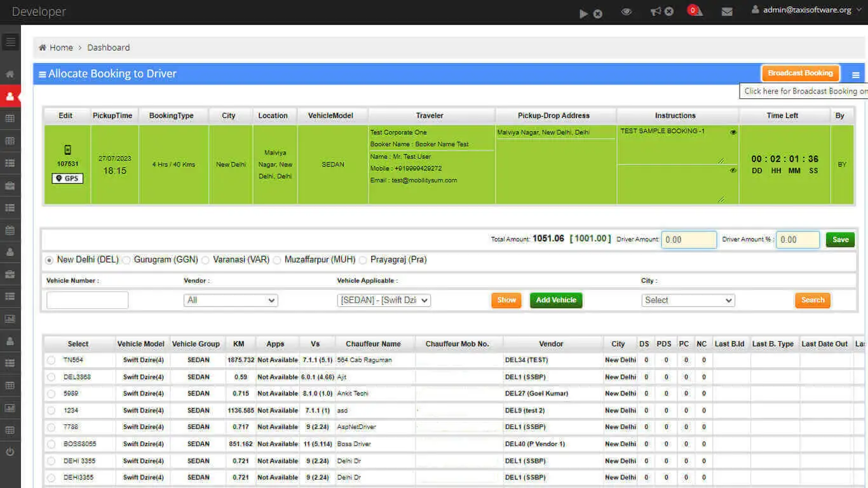
Task: Click the GPS badge for booking 107531
Action: coord(67,179)
